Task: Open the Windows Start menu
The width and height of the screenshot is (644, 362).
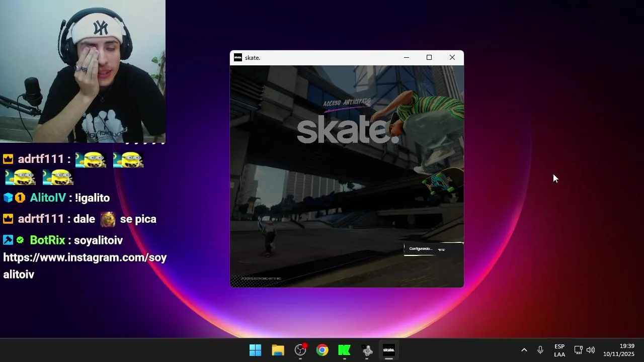Action: coord(255,350)
